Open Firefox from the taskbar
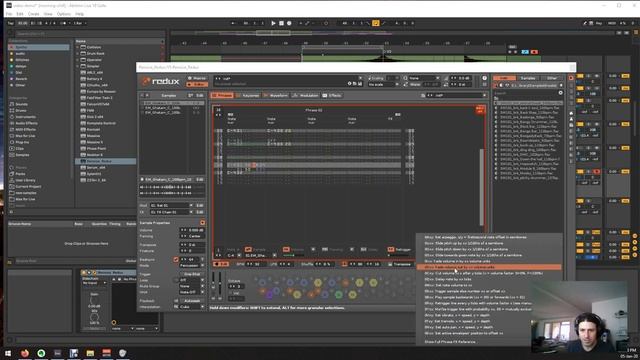This screenshot has width=640, height=360. (24, 353)
